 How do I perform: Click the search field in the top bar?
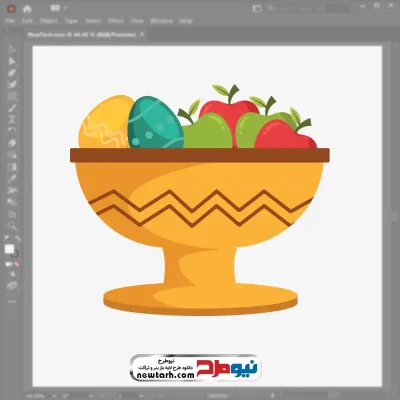coord(308,8)
